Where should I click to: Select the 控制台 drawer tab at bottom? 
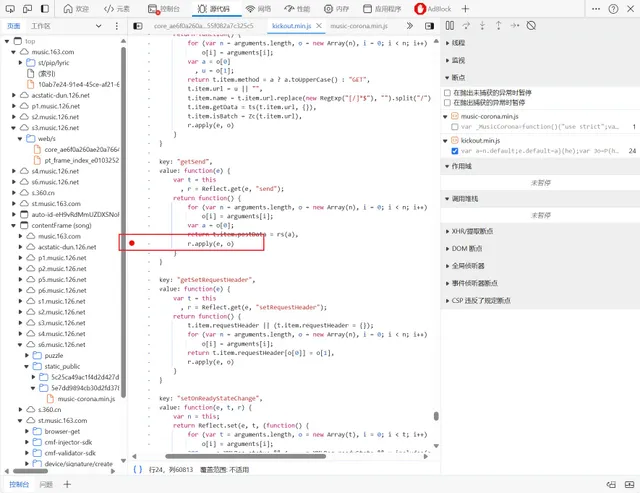[19, 484]
